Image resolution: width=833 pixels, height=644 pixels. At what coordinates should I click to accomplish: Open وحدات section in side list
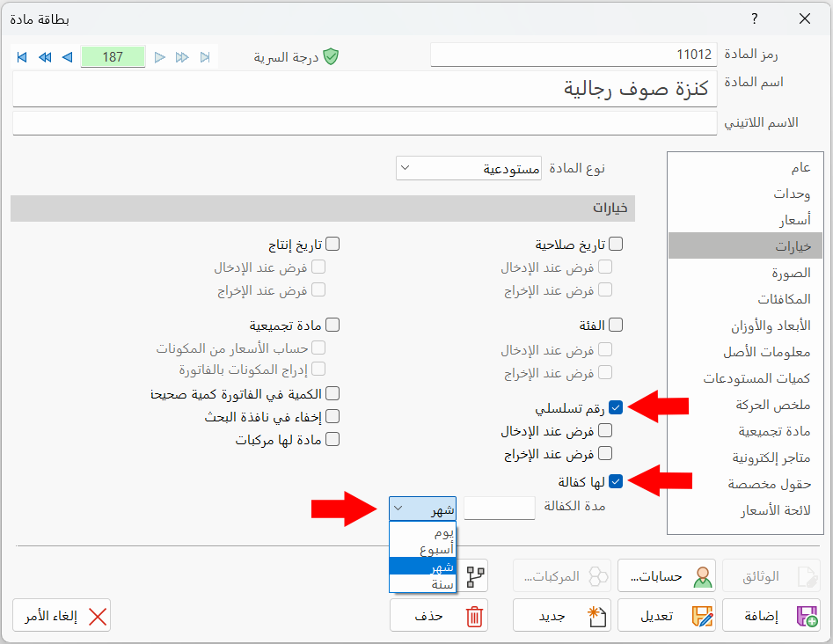[745, 194]
